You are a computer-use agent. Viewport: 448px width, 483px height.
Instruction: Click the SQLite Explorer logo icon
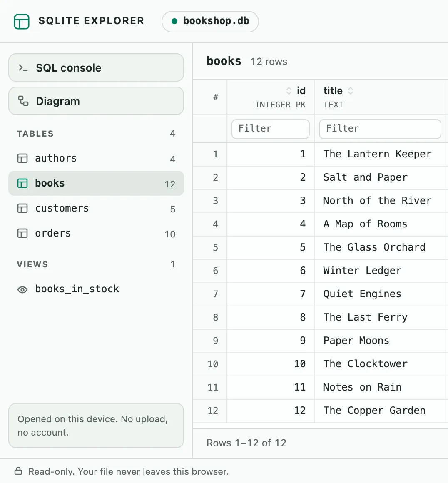click(x=22, y=22)
